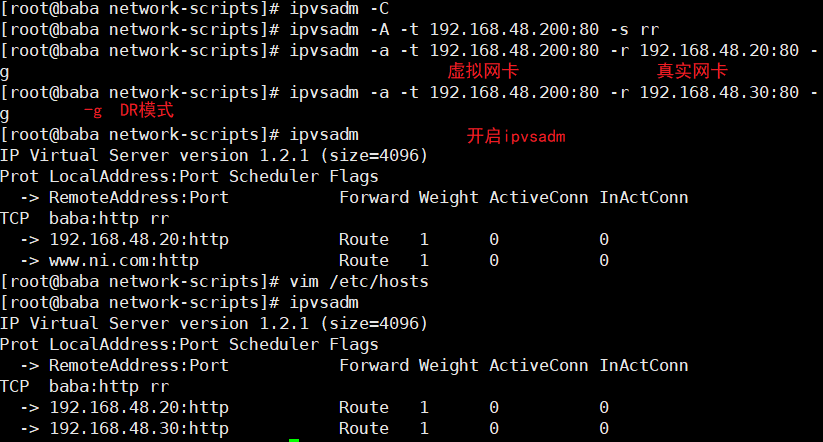Click the '192.168.48.30:http' entry in last row
This screenshot has width=823, height=442.
tap(139, 428)
